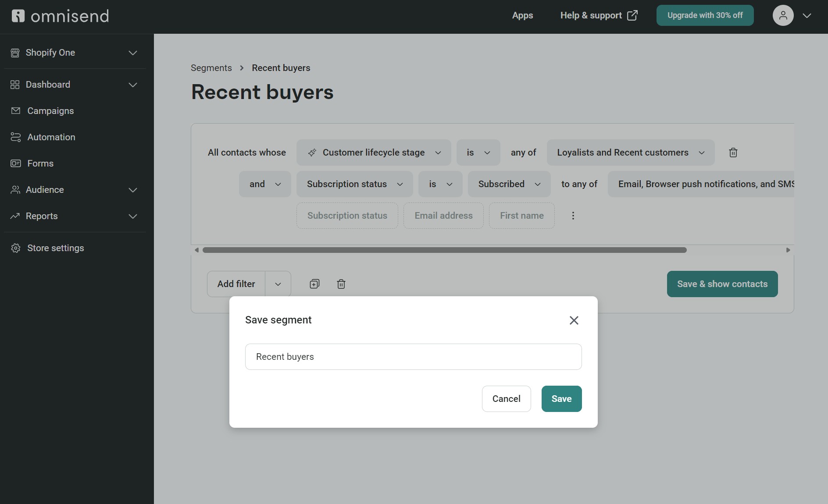Open the Forms section
Screen dimensions: 828x504
point(39,163)
